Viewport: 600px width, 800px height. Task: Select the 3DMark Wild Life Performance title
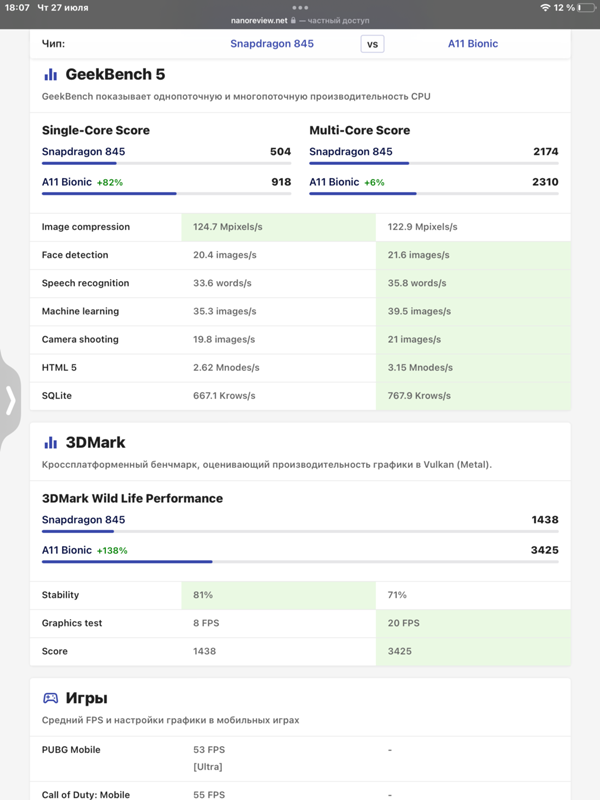tap(132, 498)
